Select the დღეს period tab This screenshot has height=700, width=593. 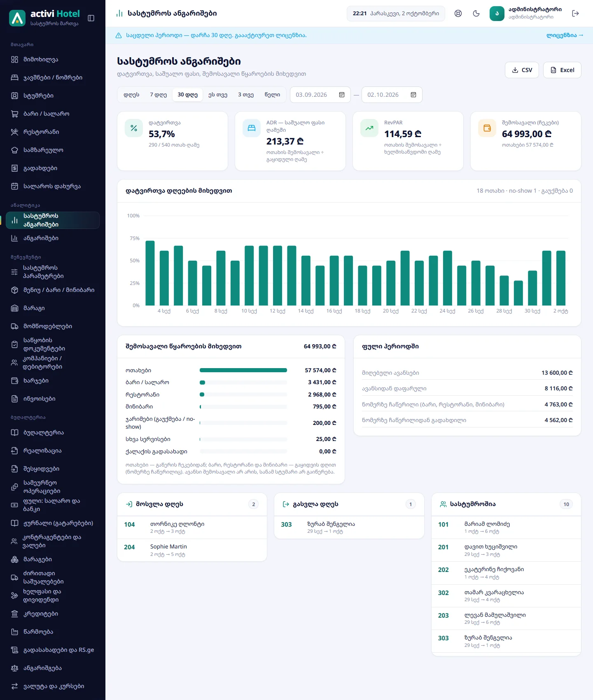(x=131, y=95)
